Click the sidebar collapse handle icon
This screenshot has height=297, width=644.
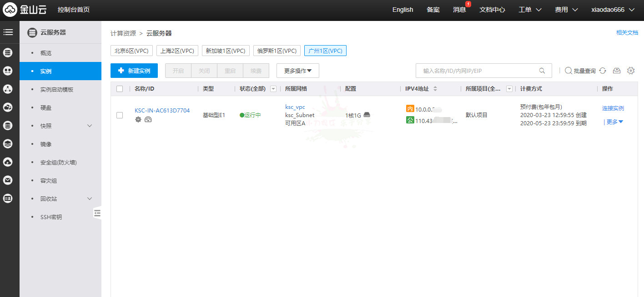pos(97,213)
